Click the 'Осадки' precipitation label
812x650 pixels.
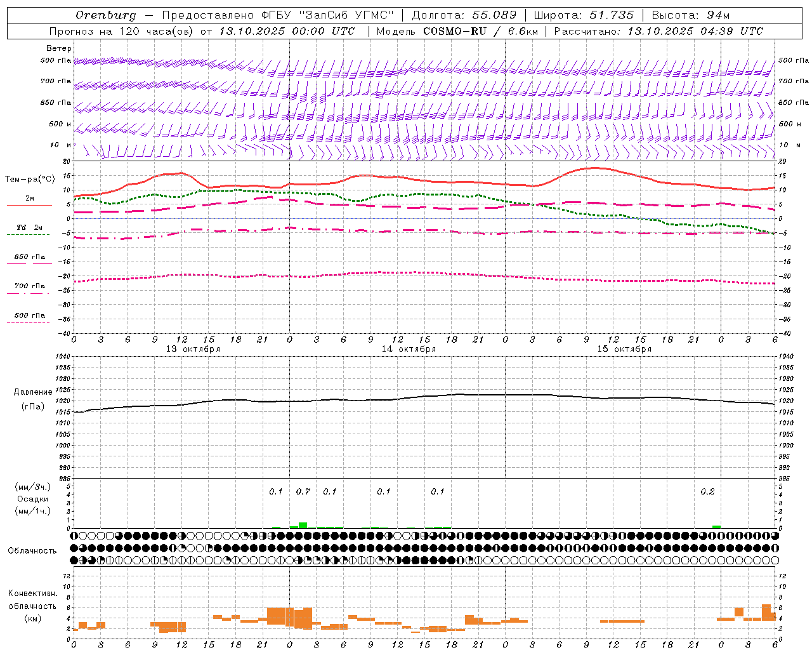33,499
